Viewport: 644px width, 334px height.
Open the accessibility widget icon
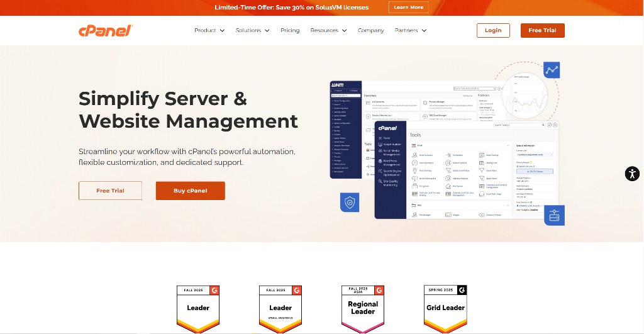pyautogui.click(x=632, y=174)
